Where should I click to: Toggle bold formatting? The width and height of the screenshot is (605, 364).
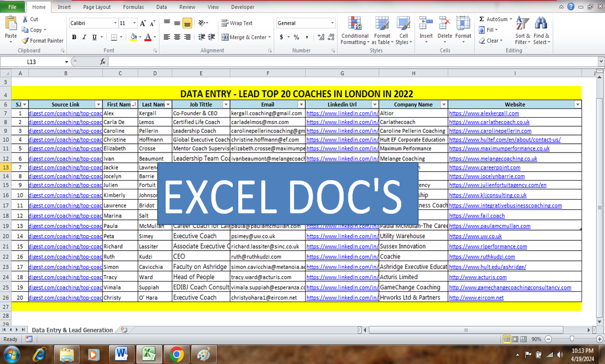click(x=74, y=37)
